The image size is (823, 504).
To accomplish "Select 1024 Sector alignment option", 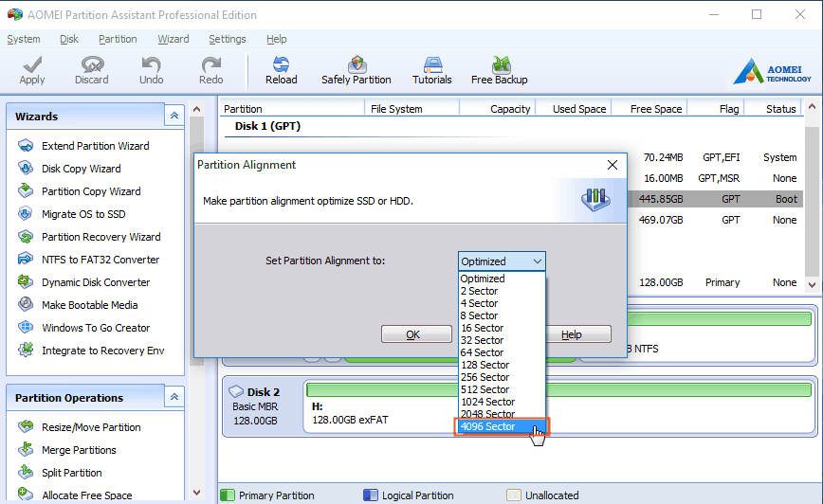I will [502, 402].
